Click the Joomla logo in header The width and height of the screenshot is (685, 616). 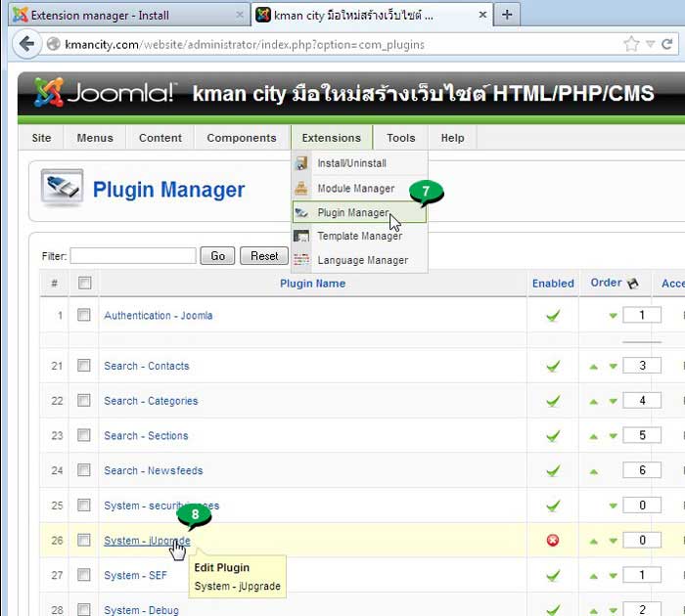point(104,93)
